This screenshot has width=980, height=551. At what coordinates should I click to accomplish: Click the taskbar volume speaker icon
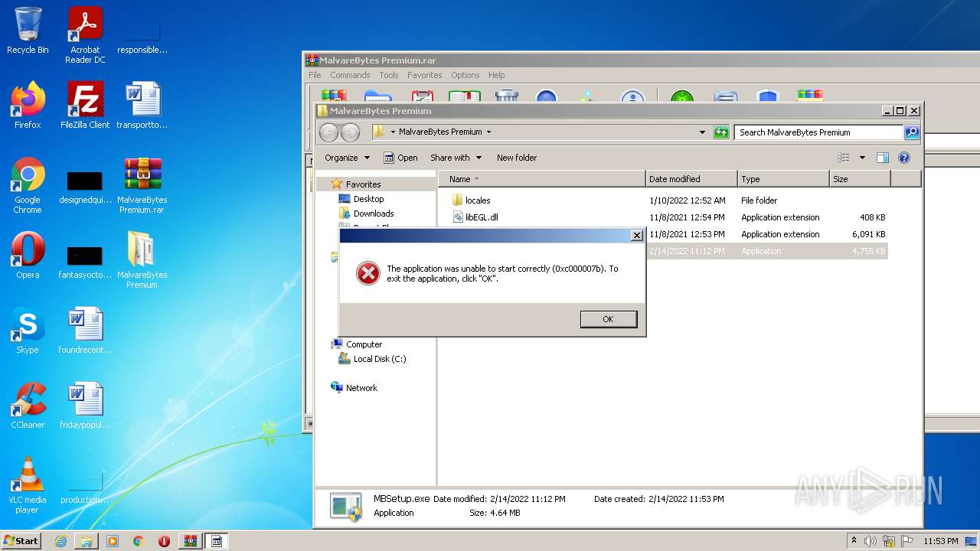[871, 541]
